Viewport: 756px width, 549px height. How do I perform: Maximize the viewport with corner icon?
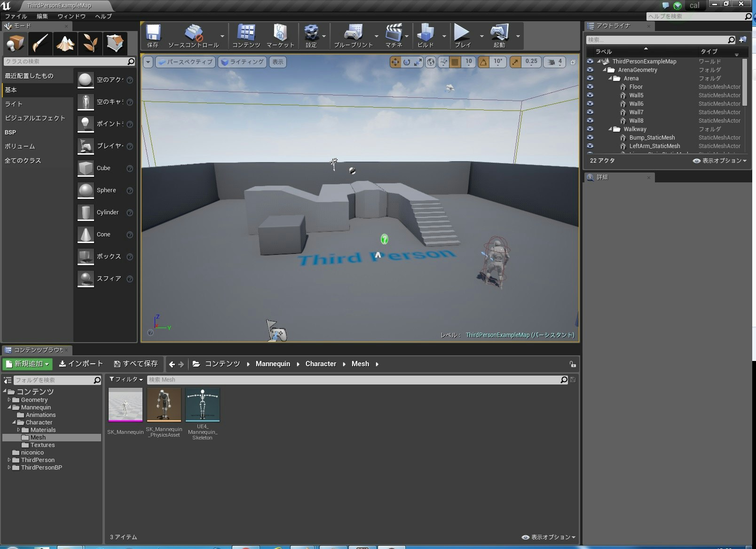pyautogui.click(x=573, y=62)
